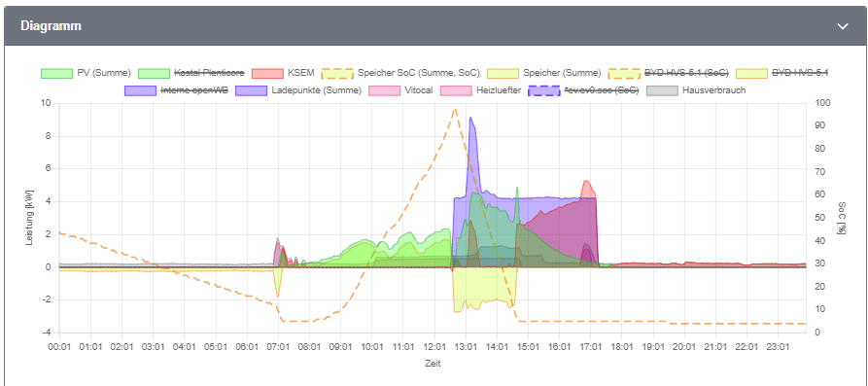Collapse the Diagramm panel chevron

click(843, 26)
